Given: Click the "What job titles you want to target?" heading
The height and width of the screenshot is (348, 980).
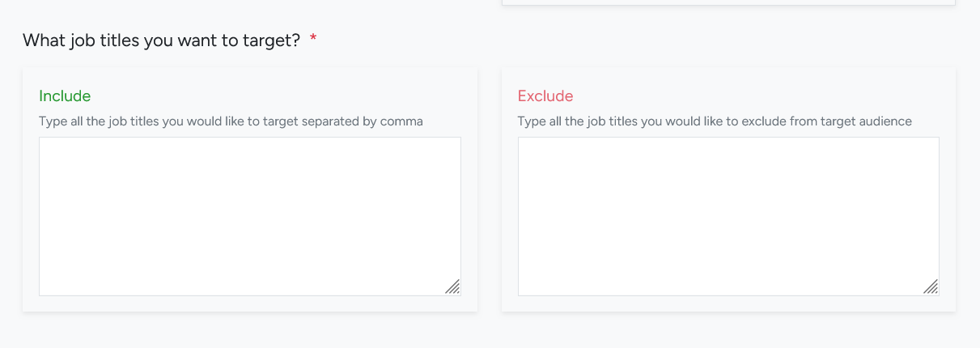Looking at the screenshot, I should [x=162, y=40].
